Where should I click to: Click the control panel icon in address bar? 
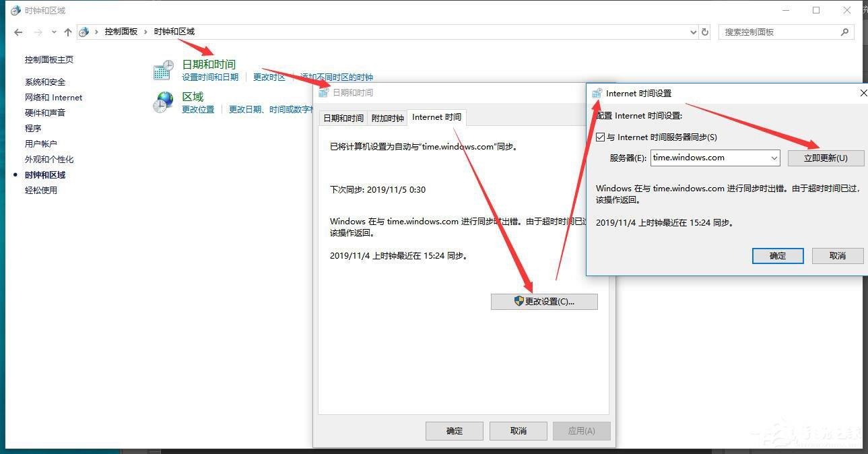click(x=84, y=32)
